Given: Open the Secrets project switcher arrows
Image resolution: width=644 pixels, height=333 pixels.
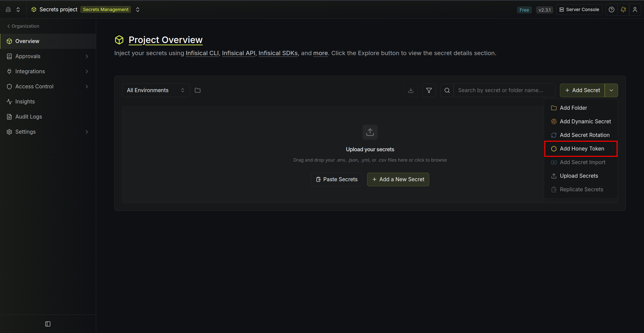Looking at the screenshot, I should pos(138,10).
